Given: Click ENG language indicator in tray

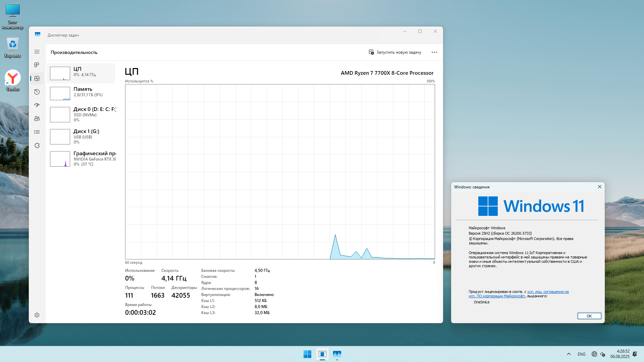Looking at the screenshot, I should [x=581, y=354].
